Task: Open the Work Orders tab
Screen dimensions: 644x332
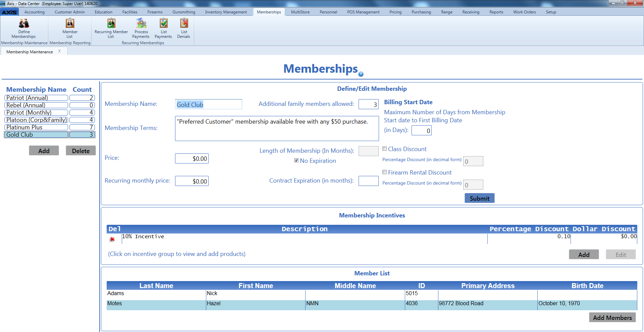Action: (525, 12)
